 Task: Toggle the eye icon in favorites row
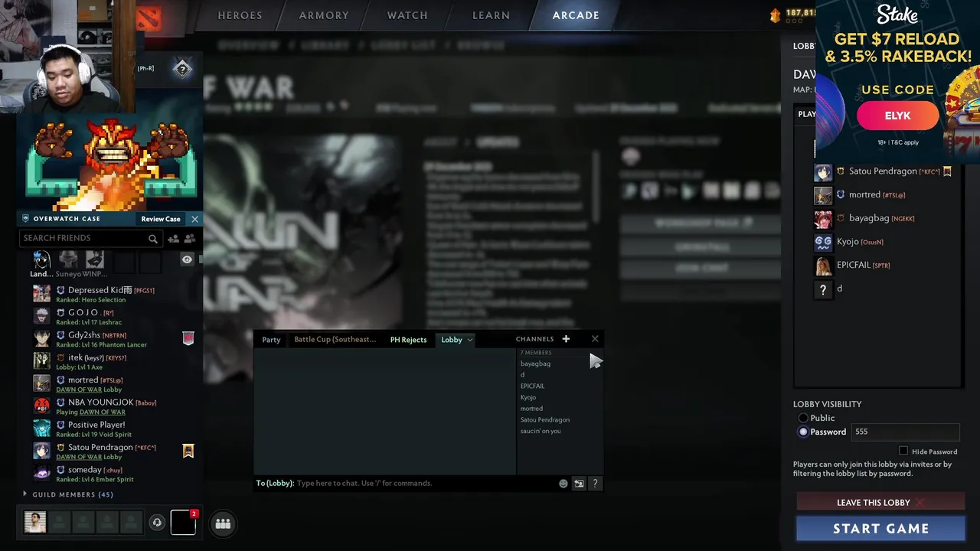(187, 260)
